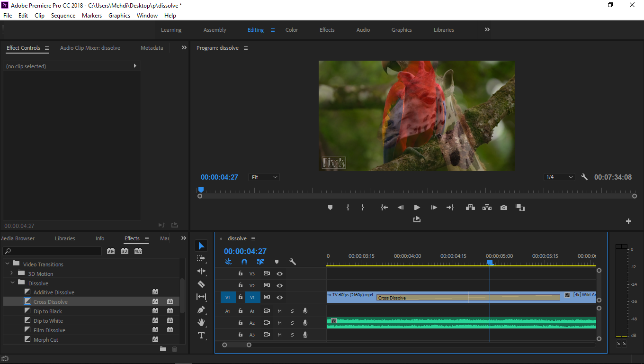Image resolution: width=644 pixels, height=364 pixels.
Task: Toggle Linked Selection in timeline
Action: tap(260, 262)
